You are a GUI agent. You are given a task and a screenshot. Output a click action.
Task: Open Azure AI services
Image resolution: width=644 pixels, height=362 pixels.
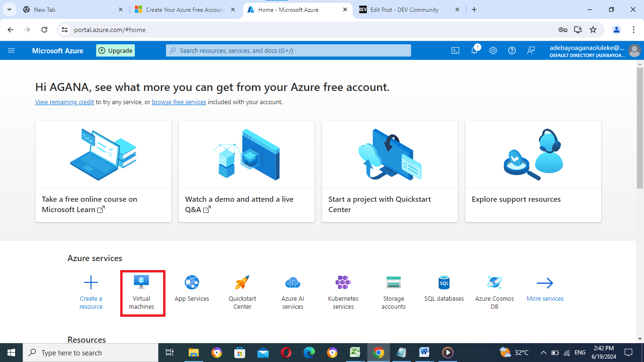[x=293, y=292]
